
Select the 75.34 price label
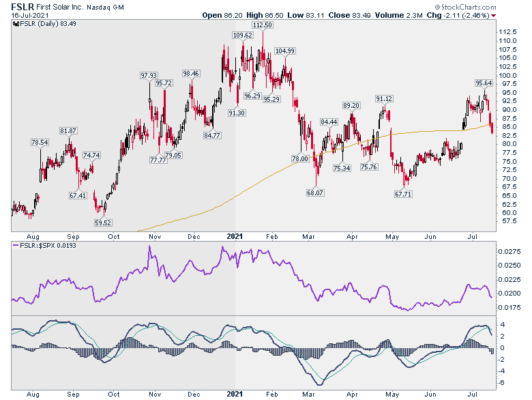342,168
